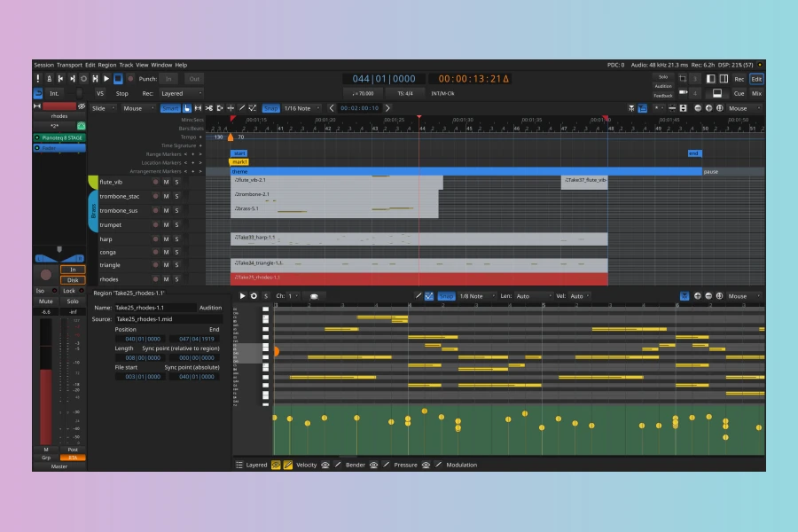This screenshot has height=532, width=798.
Task: Open the 1/16 Note grid dropdown
Action: (301, 108)
